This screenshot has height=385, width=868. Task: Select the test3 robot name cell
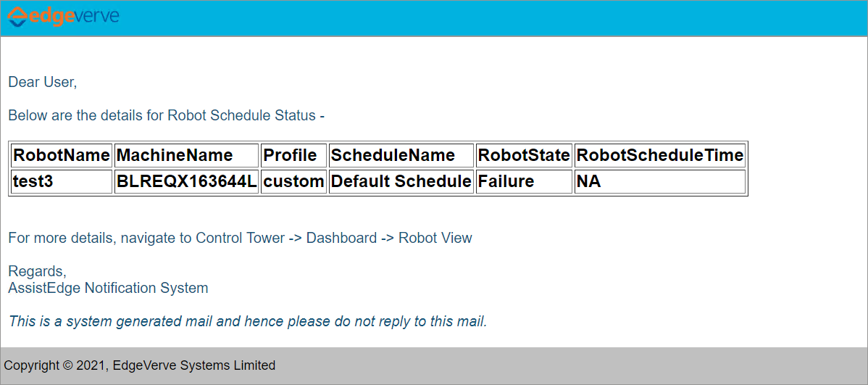(62, 182)
